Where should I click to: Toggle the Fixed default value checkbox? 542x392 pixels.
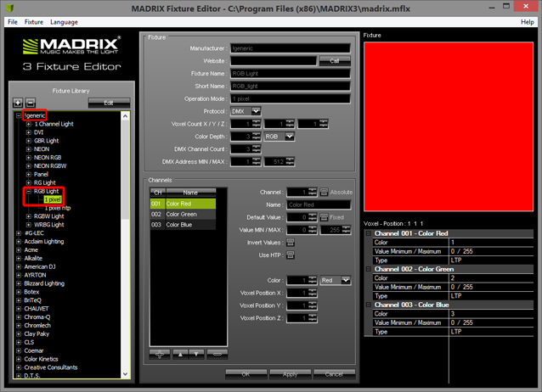[324, 217]
